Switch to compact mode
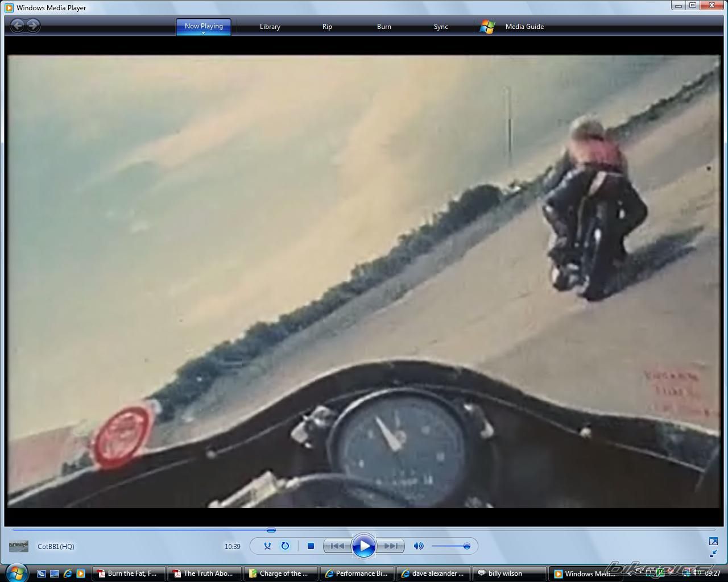Viewport: 728px width, 582px height. coord(713,554)
